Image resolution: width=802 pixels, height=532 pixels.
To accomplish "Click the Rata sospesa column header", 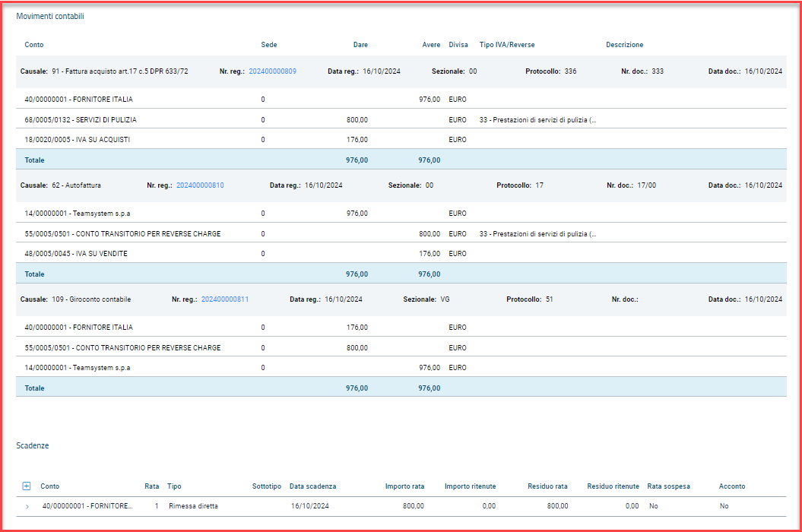I will point(668,486).
